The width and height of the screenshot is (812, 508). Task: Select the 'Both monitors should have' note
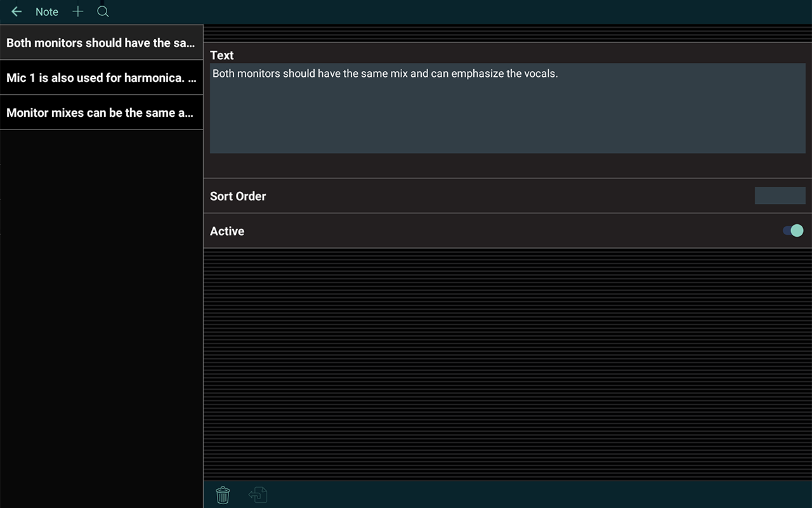(x=101, y=43)
